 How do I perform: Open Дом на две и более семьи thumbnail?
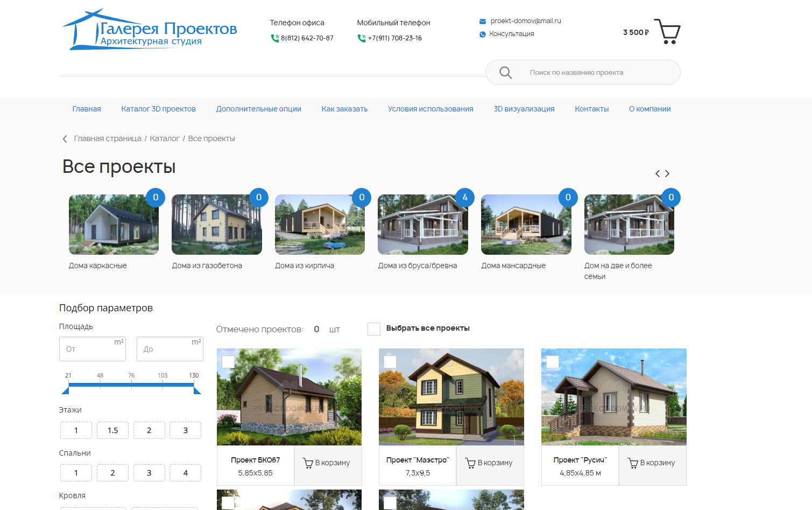629,225
